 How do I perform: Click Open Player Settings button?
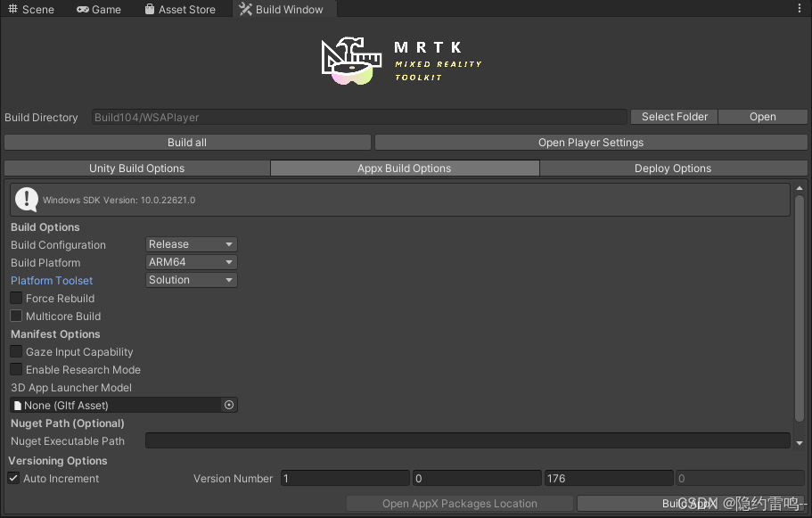(591, 143)
